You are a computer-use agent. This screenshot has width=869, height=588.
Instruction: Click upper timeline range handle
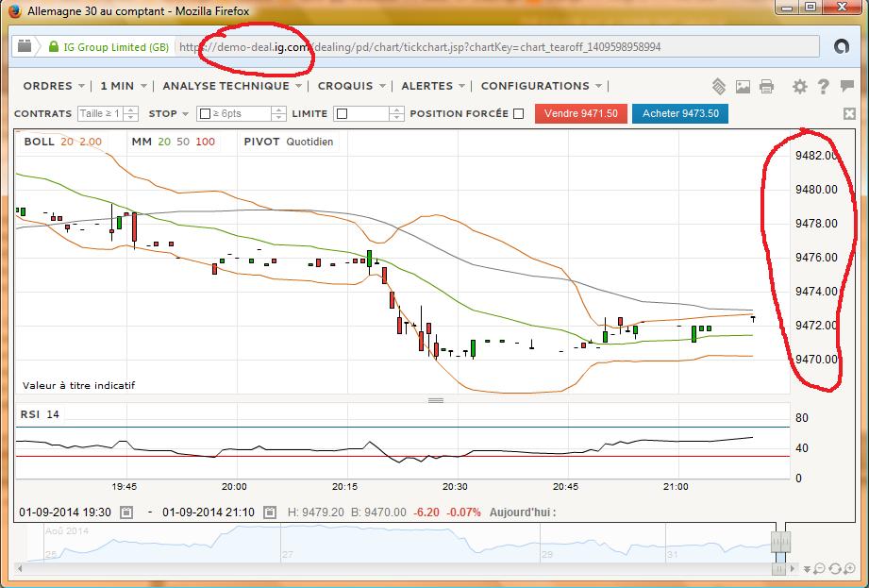click(780, 541)
